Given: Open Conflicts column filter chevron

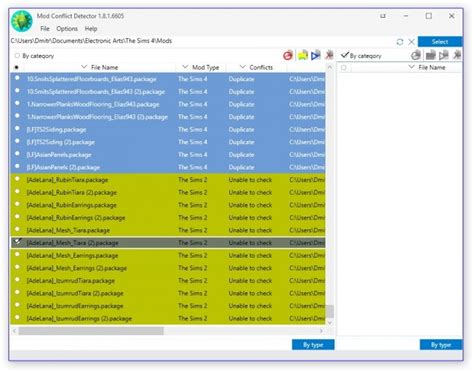Looking at the screenshot, I should 243,67.
